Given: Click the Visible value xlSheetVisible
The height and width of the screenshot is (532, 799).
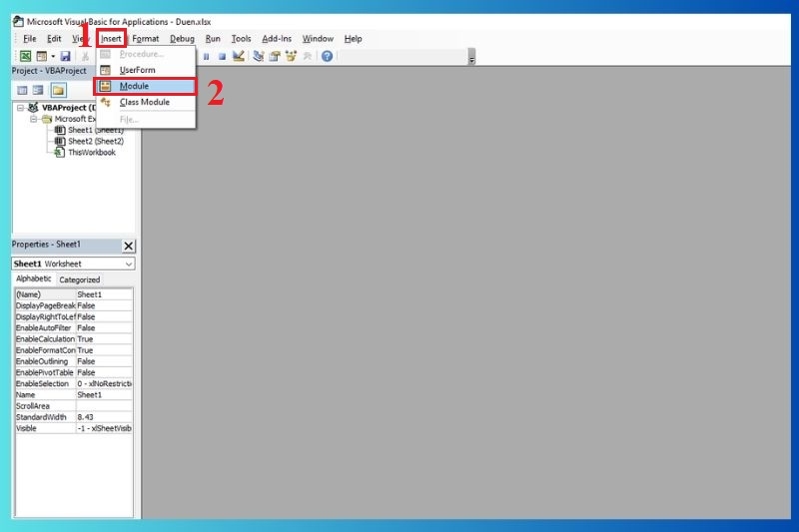Looking at the screenshot, I should pos(105,428).
